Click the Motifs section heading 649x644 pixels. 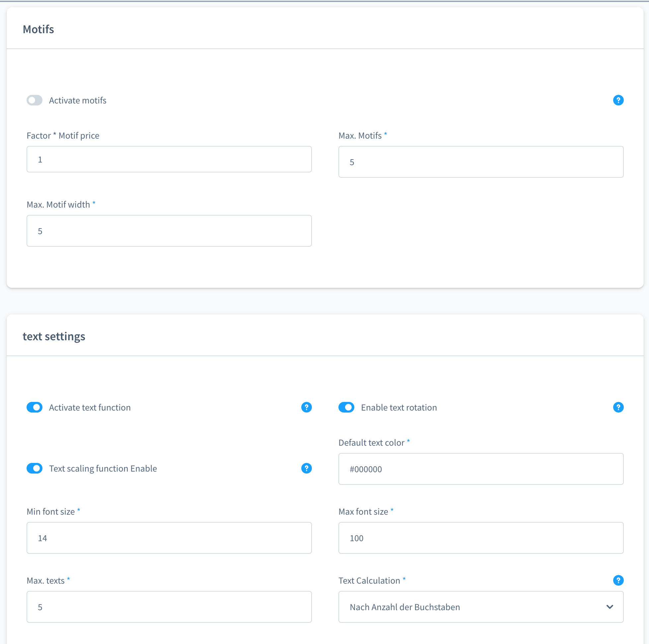38,29
